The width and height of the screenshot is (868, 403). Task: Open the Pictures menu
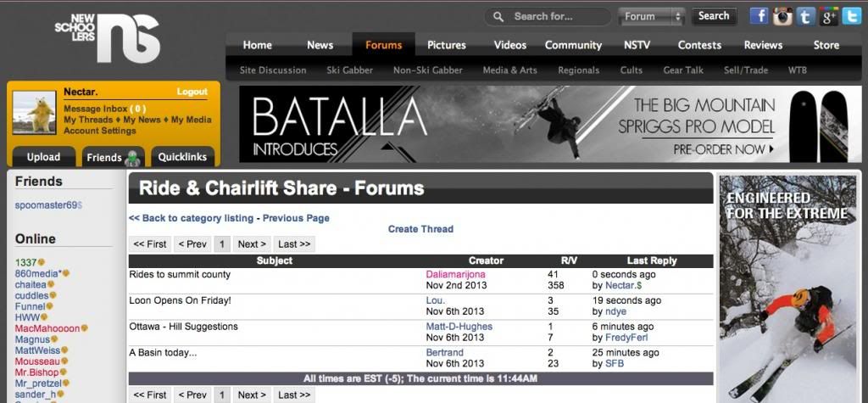(447, 45)
